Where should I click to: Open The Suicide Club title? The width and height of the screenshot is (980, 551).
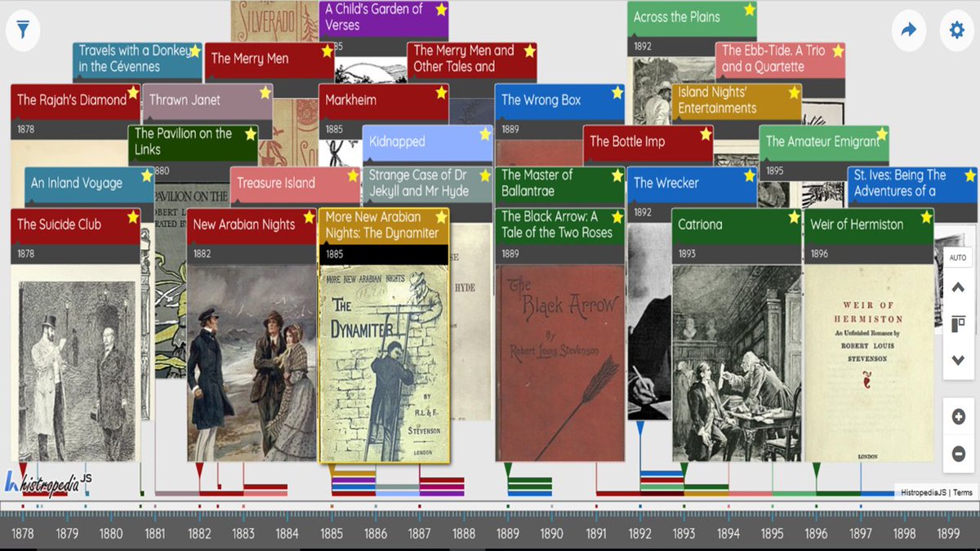tap(59, 224)
